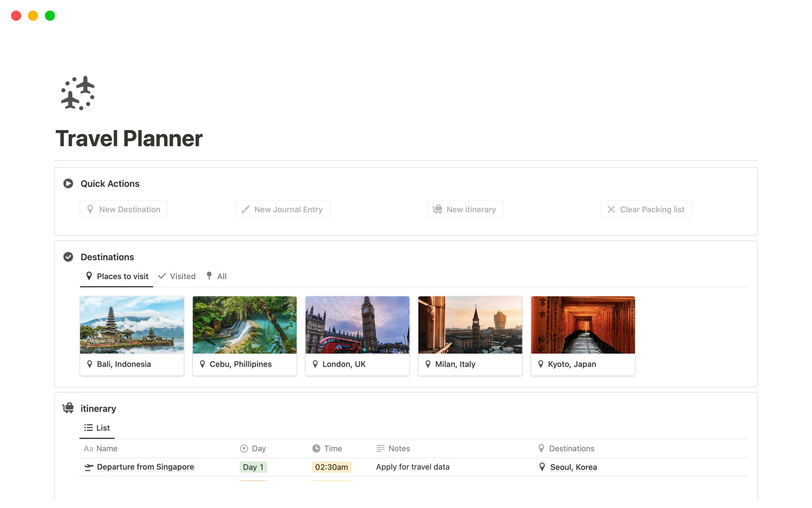Select the Day 1 tag in the itinerary
The image size is (812, 508).
[253, 467]
